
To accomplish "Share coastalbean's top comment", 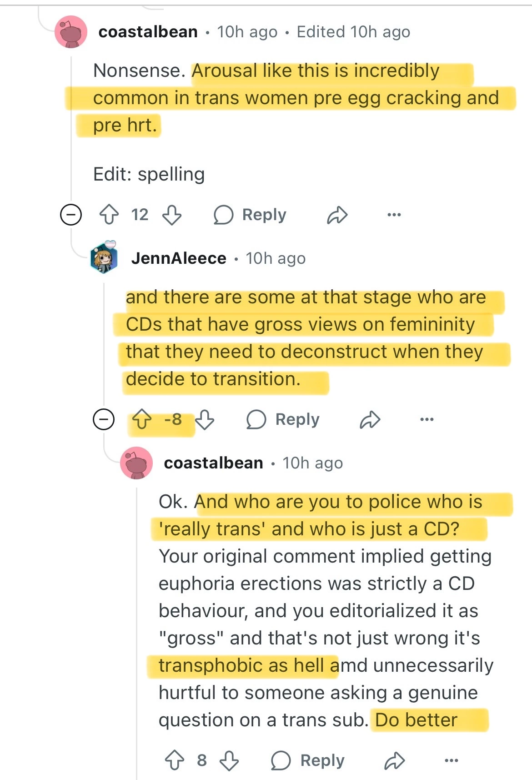I will click(x=337, y=215).
